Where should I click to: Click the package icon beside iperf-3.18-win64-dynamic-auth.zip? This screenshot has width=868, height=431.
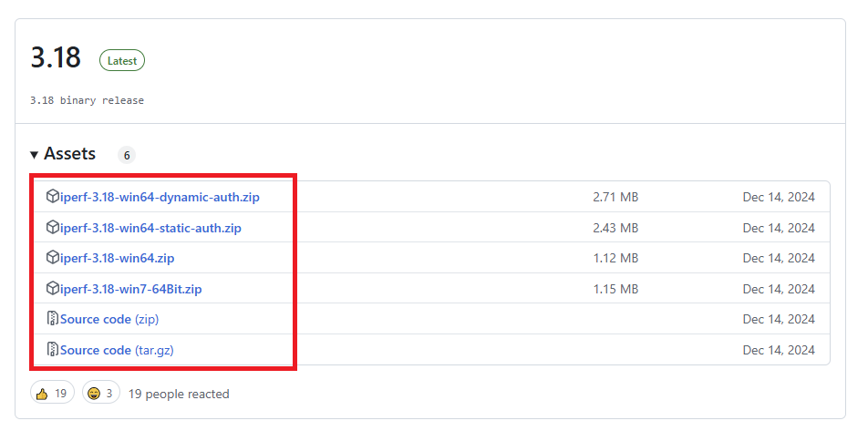53,197
